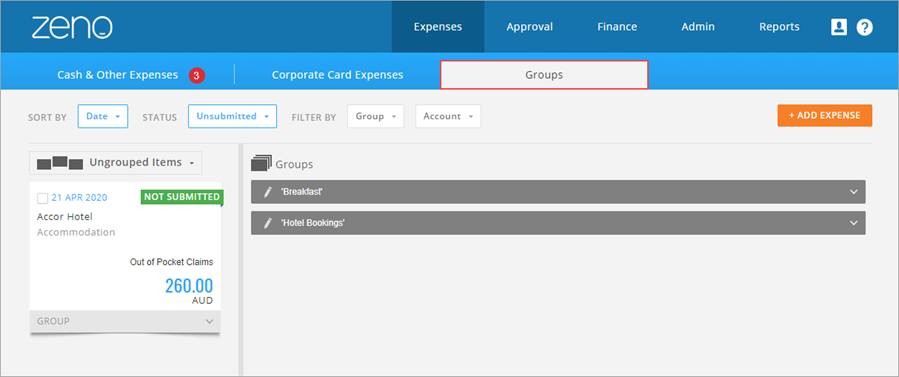Viewport: 899px width, 377px height.
Task: Open the Admin menu
Action: pos(698,27)
